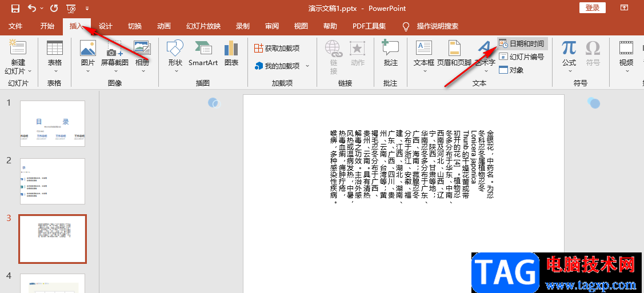Click the Redo icon in title bar
Viewport: 644px width, 293px height.
tap(54, 8)
